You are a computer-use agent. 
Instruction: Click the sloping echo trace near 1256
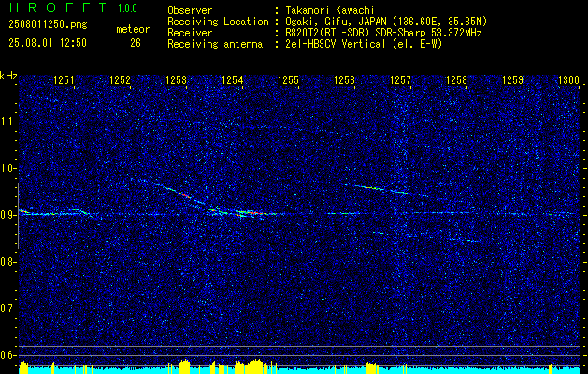click(382, 190)
